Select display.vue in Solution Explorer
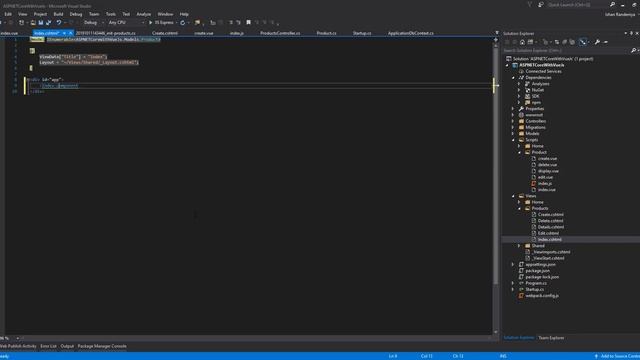 548,171
